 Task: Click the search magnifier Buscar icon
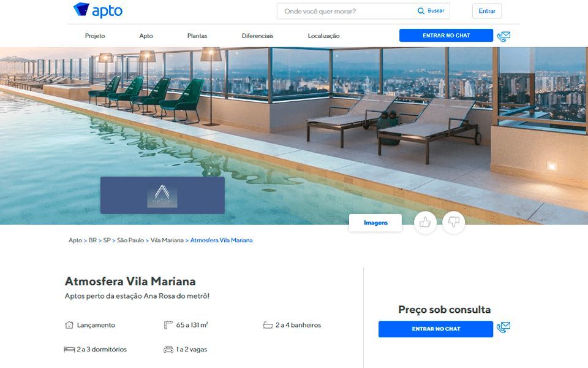pos(421,11)
